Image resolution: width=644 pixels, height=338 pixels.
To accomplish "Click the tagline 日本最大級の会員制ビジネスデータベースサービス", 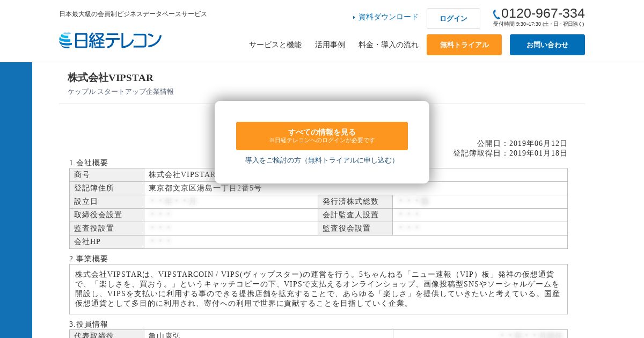I will click(x=133, y=14).
